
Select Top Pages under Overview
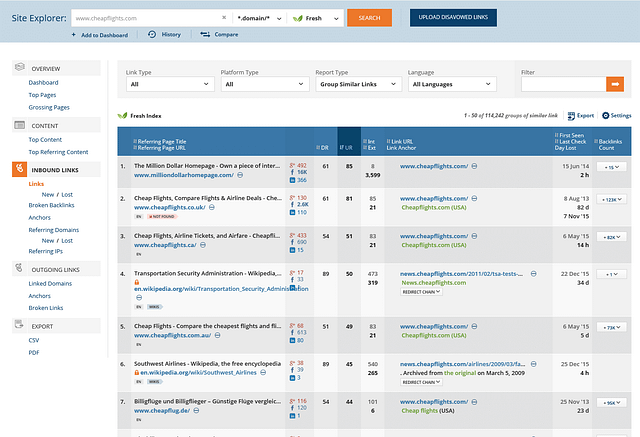tap(44, 94)
